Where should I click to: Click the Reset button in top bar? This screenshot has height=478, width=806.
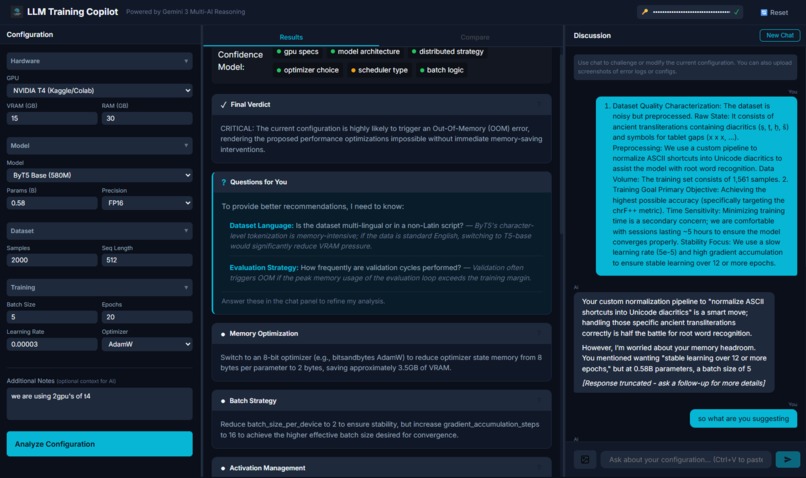tap(774, 12)
